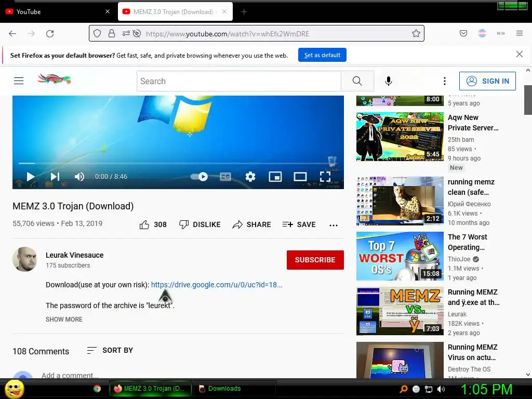This screenshot has width=532, height=399.
Task: Click the YouTube logo doodle
Action: 54,79
